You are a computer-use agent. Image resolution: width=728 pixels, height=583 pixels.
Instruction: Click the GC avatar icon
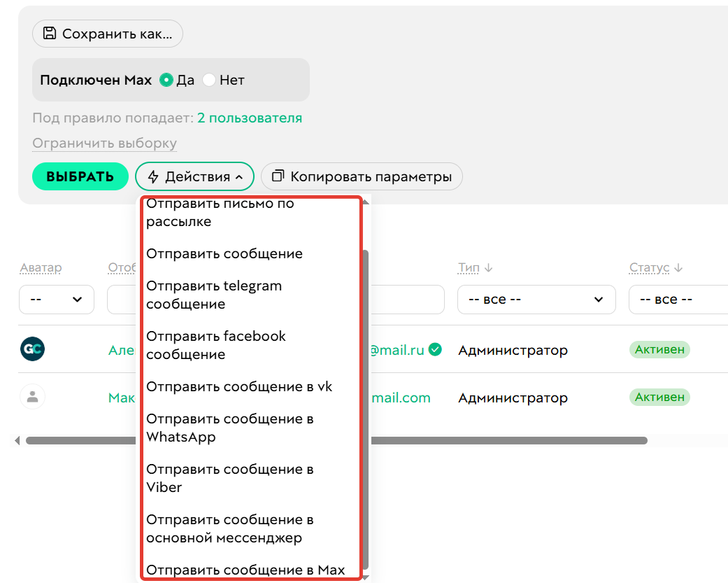pyautogui.click(x=32, y=349)
